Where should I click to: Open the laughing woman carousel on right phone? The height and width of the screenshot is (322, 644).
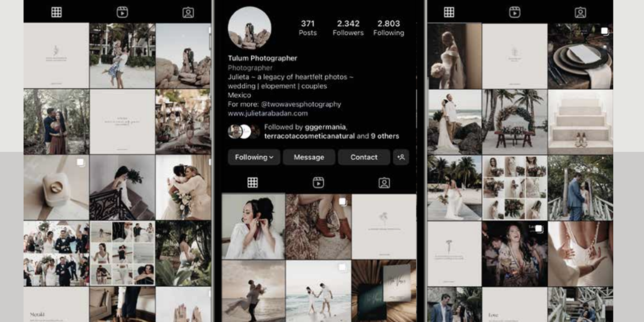click(x=515, y=253)
